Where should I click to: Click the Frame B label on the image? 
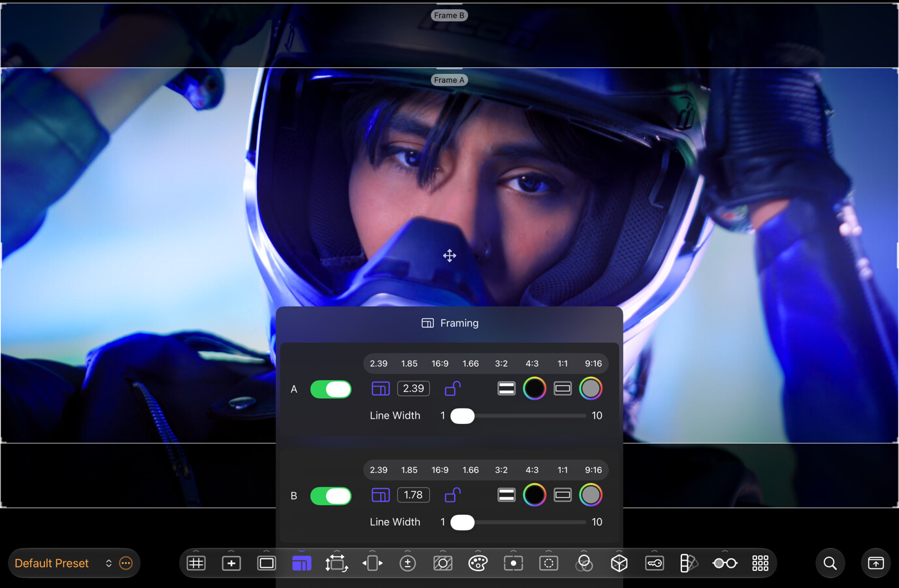click(449, 15)
